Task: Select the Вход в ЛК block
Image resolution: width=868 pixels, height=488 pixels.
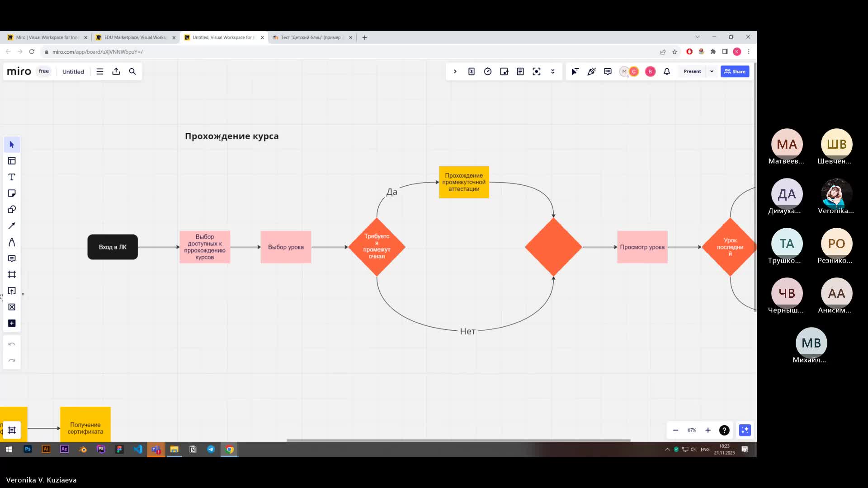Action: (113, 247)
